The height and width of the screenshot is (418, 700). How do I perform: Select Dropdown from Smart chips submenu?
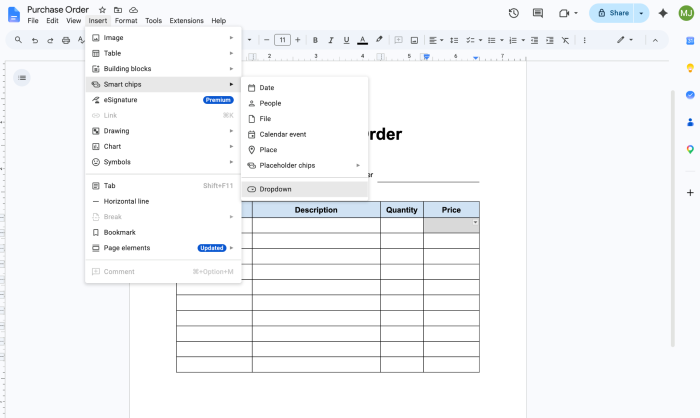tap(305, 189)
